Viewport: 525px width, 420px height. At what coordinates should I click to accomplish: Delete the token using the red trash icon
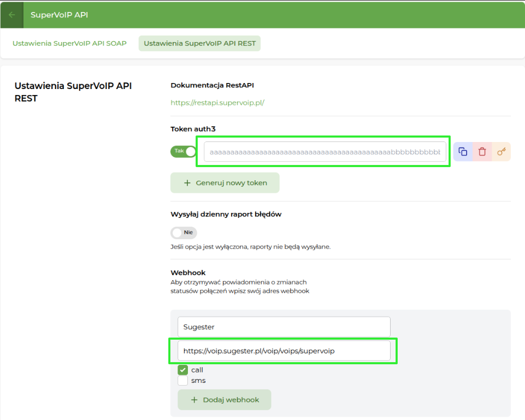coord(482,152)
